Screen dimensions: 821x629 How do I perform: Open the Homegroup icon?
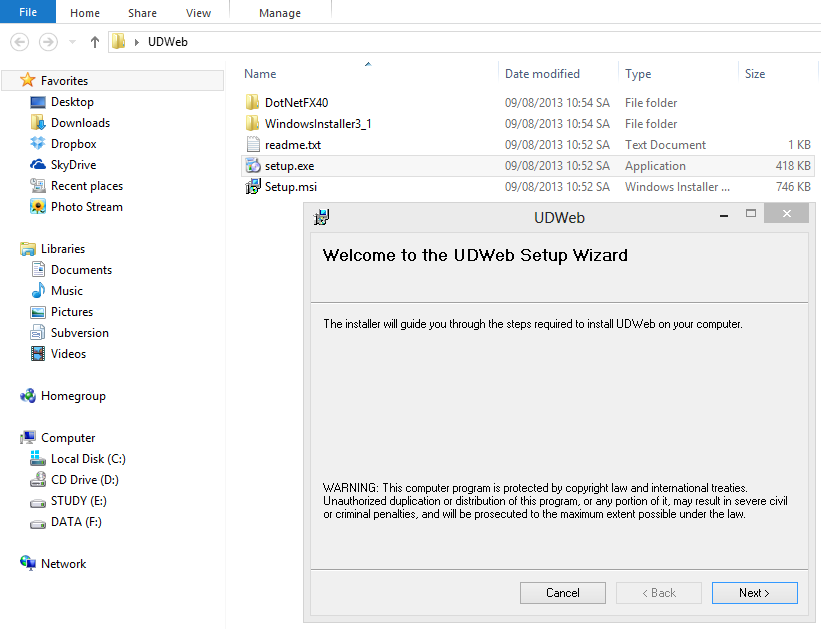coord(28,395)
